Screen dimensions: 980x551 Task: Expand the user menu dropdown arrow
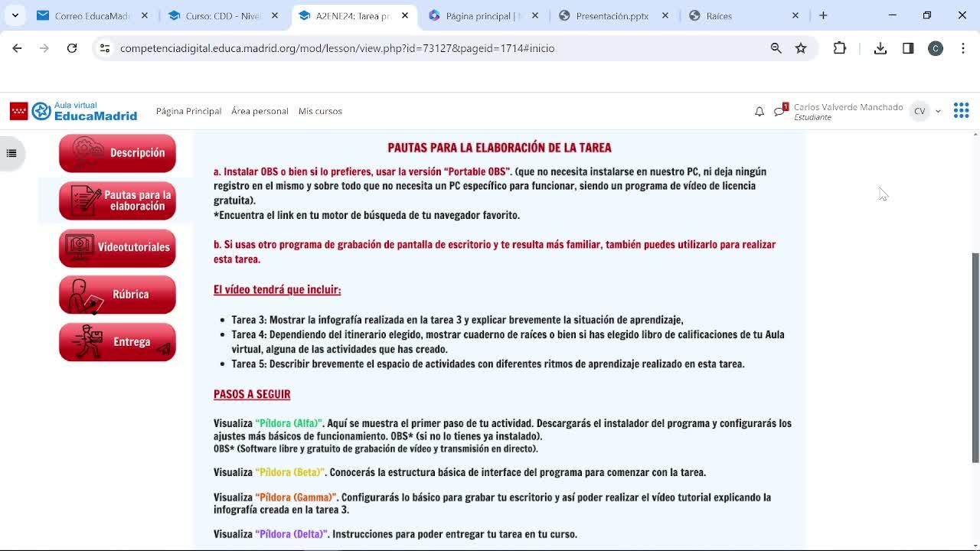[938, 112]
